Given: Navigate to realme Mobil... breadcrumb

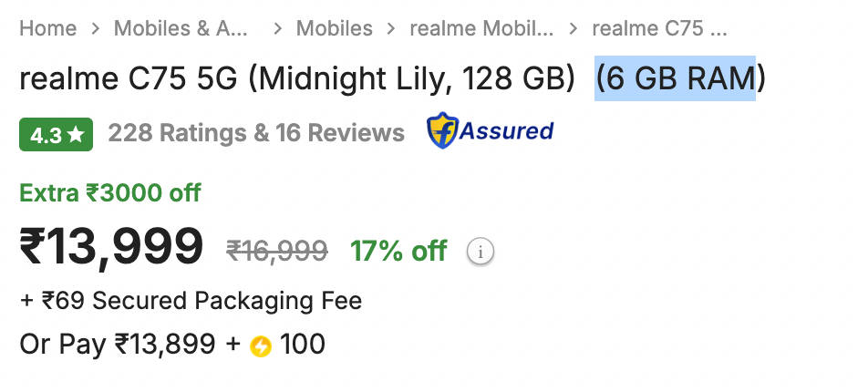Looking at the screenshot, I should [x=481, y=28].
